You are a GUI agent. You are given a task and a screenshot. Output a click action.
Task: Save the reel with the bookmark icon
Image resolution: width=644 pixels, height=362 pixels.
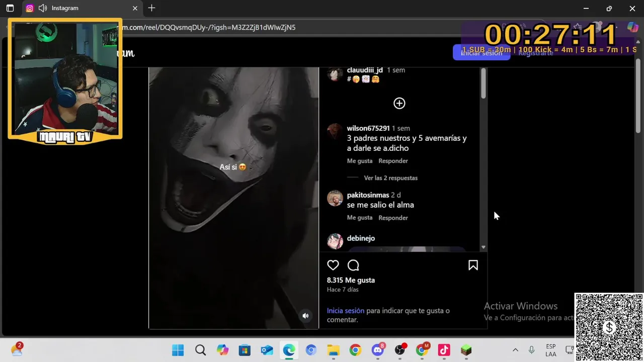click(x=473, y=265)
